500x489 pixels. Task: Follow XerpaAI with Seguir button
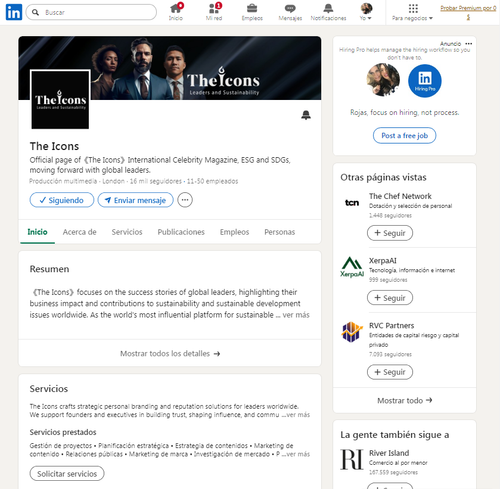point(390,298)
